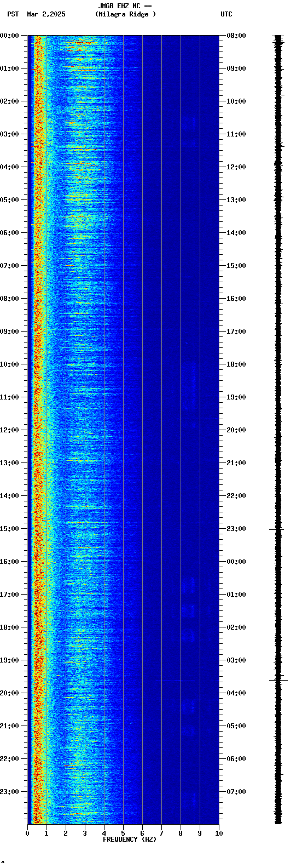Click the 00:00 PST time label
This screenshot has width=302, height=868.
pos(9,36)
